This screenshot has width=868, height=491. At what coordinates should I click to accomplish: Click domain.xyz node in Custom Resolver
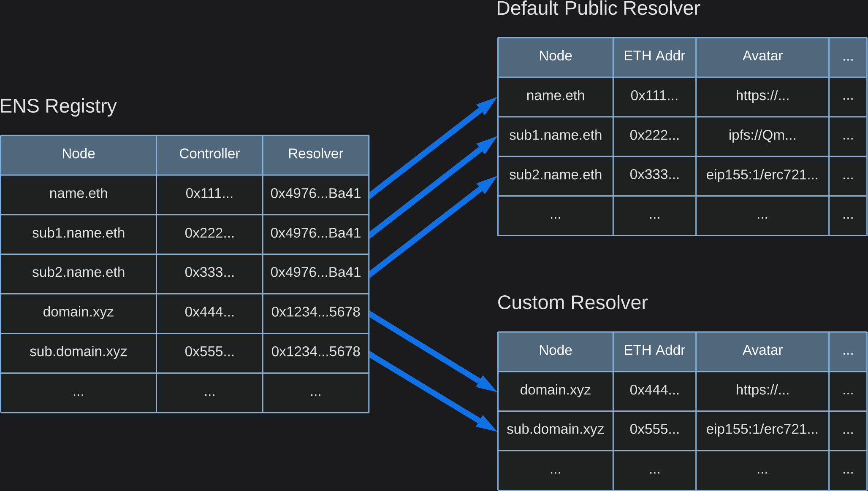(555, 390)
